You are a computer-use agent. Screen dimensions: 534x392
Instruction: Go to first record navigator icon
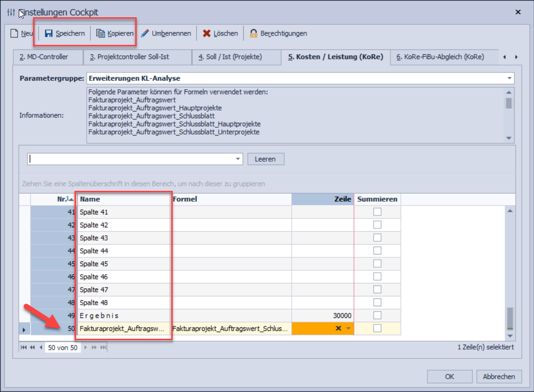coord(23,348)
